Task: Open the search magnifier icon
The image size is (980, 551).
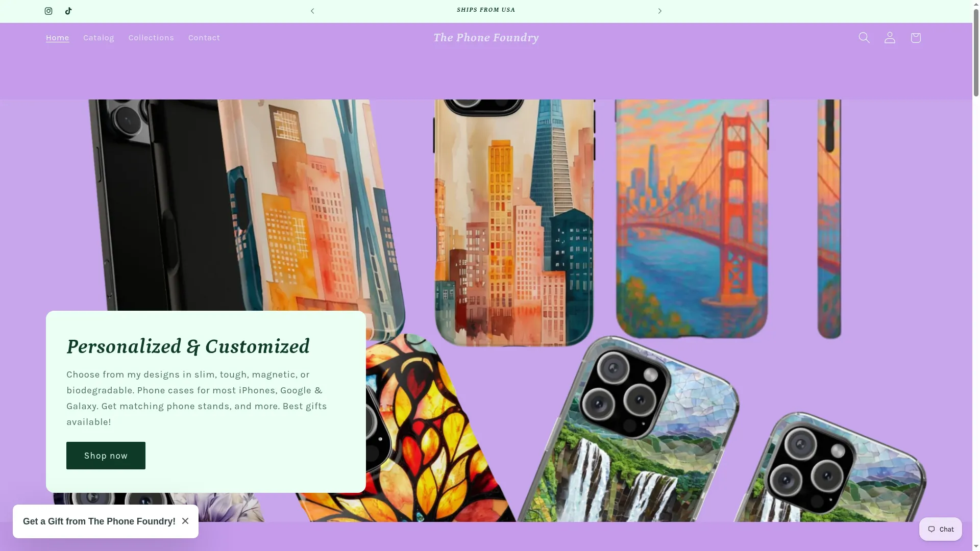Action: (x=864, y=38)
